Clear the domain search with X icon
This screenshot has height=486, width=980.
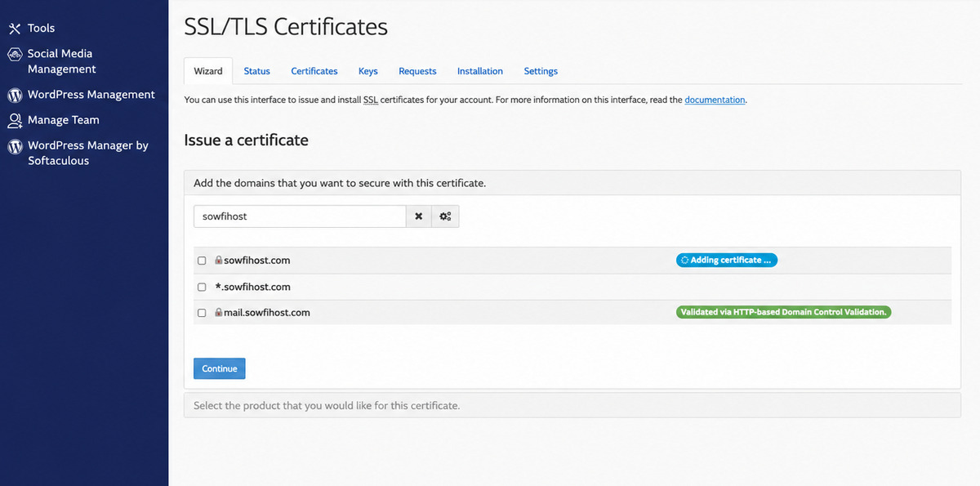(x=419, y=216)
